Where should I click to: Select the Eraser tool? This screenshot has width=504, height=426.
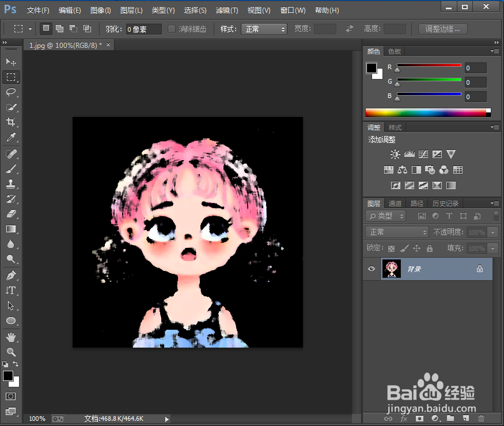point(11,214)
